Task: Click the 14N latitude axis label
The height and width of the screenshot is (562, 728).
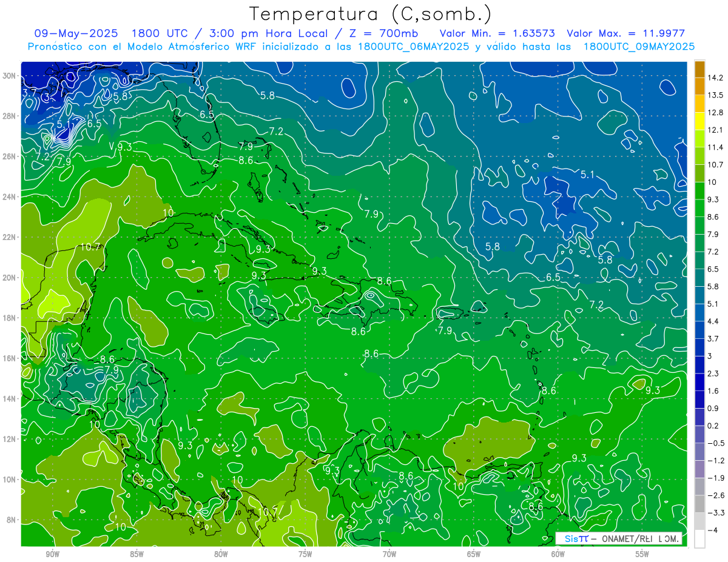Action: pos(10,398)
